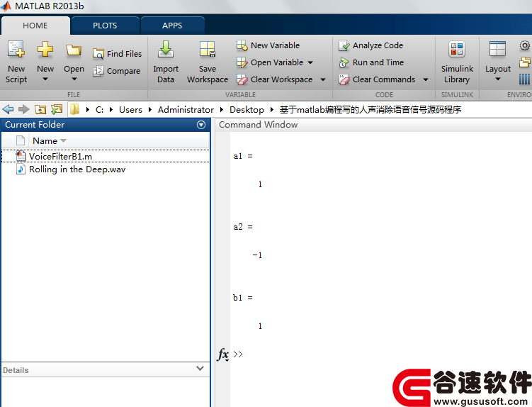Expand the arrow after Users in path
Image resolution: width=532 pixels, height=407 pixels.
[150, 109]
